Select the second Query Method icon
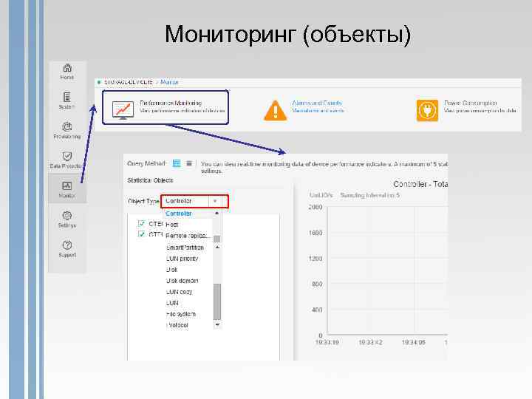 pos(189,163)
